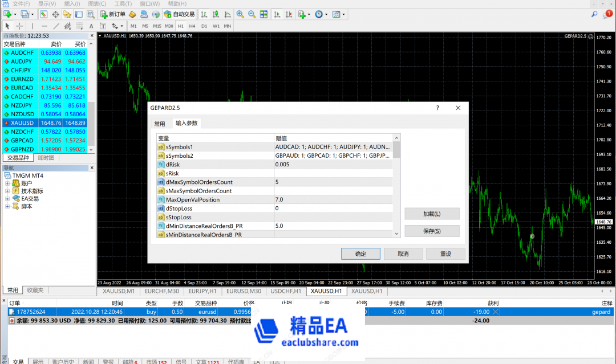Toggle the 自动交易 auto trading button
This screenshot has width=616, height=364.
[178, 14]
